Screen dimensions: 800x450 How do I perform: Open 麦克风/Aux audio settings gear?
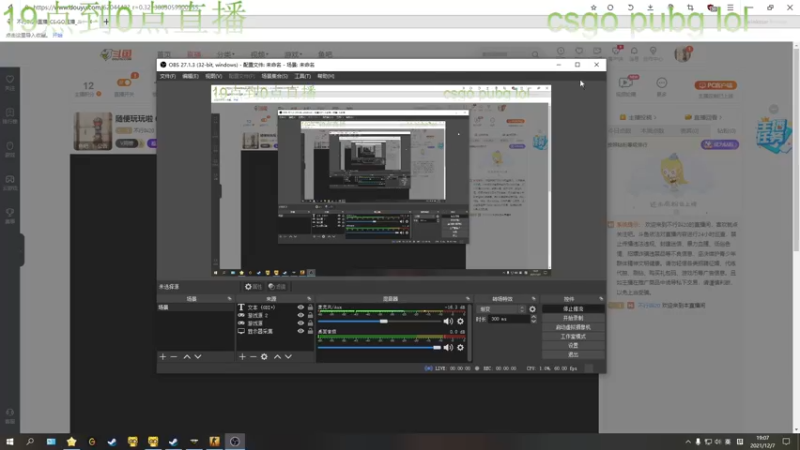click(460, 321)
